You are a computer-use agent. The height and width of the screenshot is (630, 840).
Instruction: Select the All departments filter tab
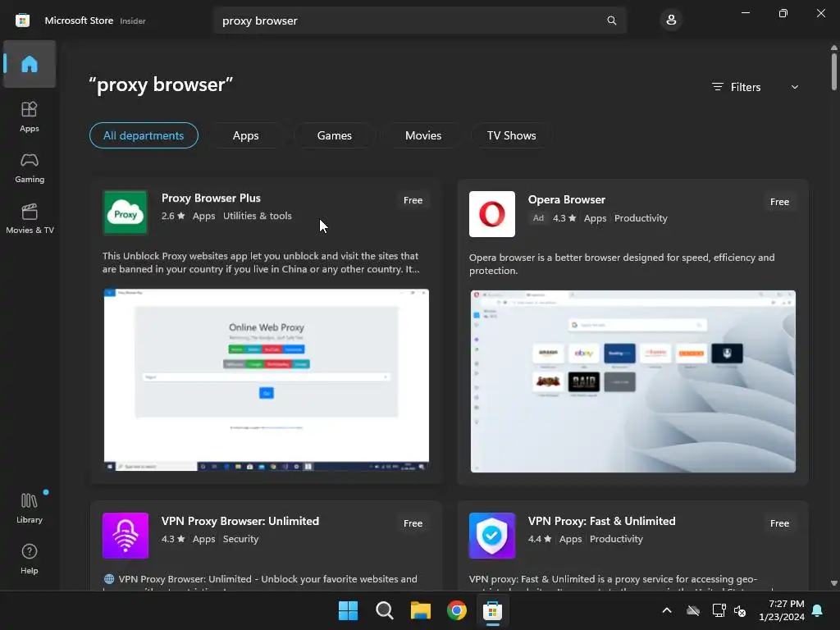pos(144,135)
